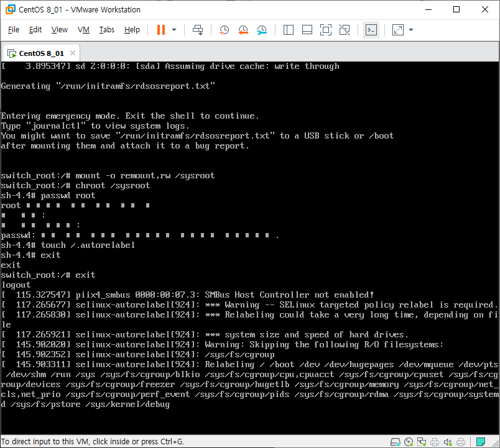The width and height of the screenshot is (500, 448).
Task: Click the network adapter status icon
Action: click(422, 442)
